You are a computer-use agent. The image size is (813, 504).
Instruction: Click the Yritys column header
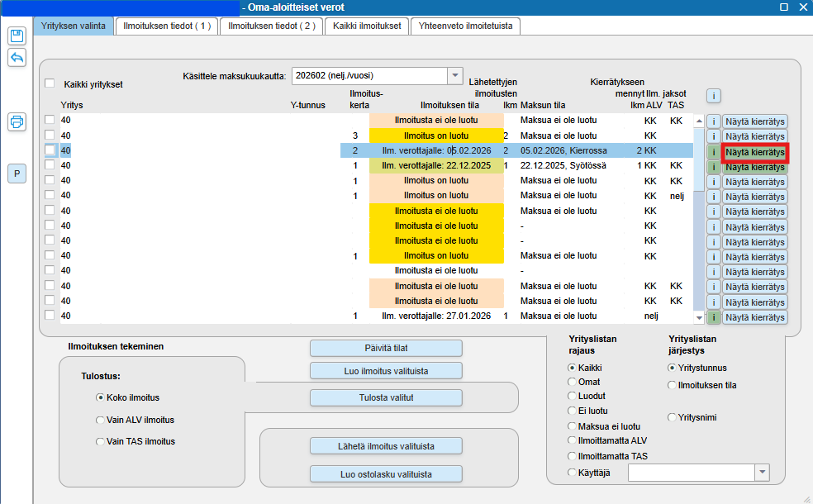pyautogui.click(x=72, y=105)
